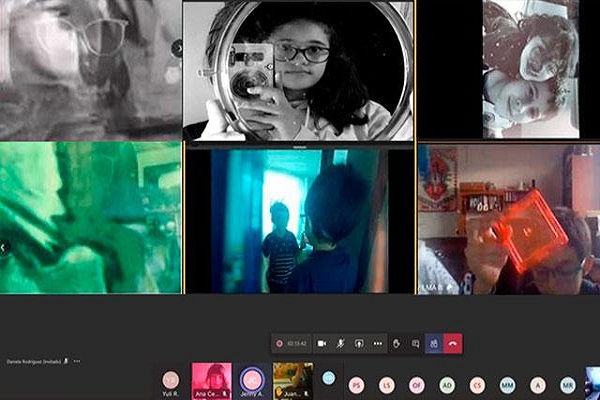Viewport: 600px width, 400px height.
Task: Open the more actions ellipsis in the meeting toolbar
Action: pyautogui.click(x=377, y=343)
